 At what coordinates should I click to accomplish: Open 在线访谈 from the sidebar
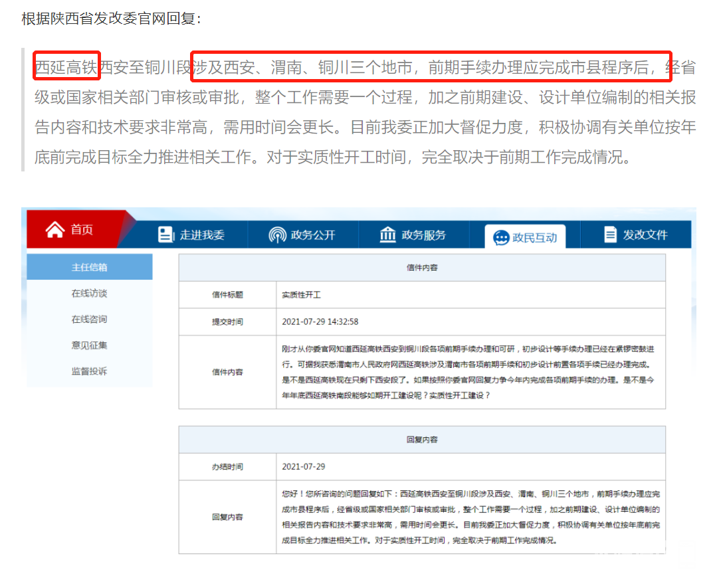[x=89, y=293]
